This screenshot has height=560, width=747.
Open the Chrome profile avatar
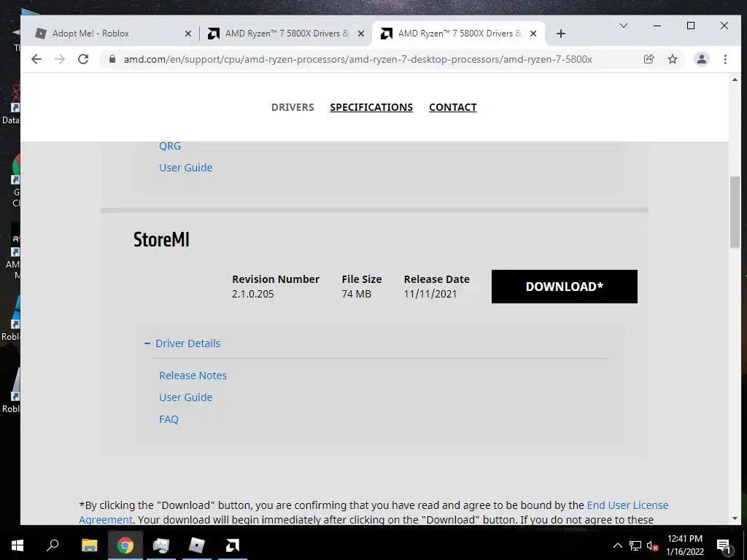[701, 59]
